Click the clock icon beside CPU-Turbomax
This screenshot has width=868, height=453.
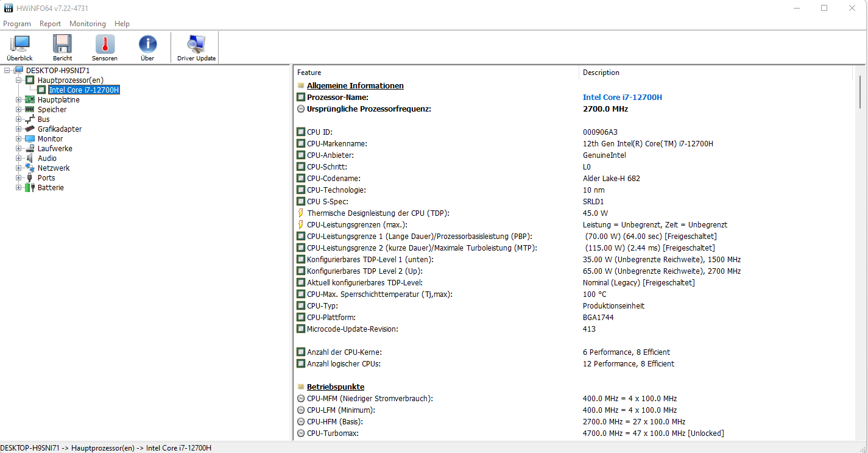tap(300, 433)
